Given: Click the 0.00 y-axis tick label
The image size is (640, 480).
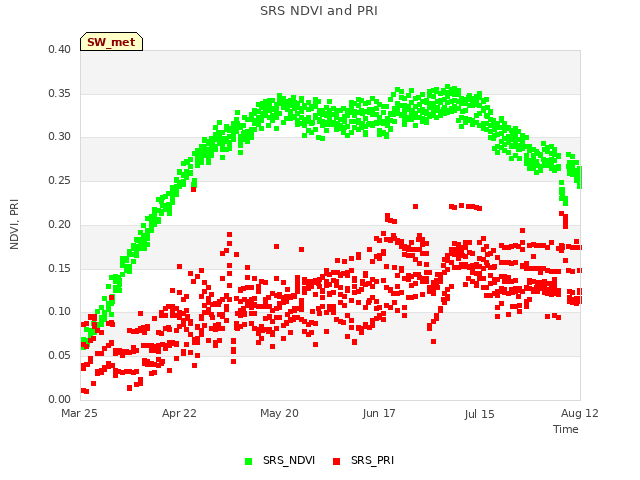Looking at the screenshot, I should [x=60, y=399].
